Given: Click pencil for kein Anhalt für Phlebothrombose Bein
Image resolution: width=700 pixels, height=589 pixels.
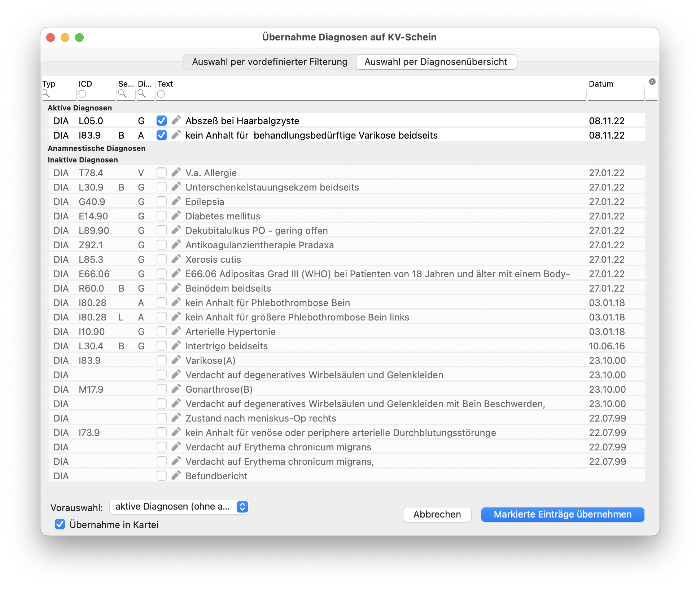Looking at the screenshot, I should point(176,302).
